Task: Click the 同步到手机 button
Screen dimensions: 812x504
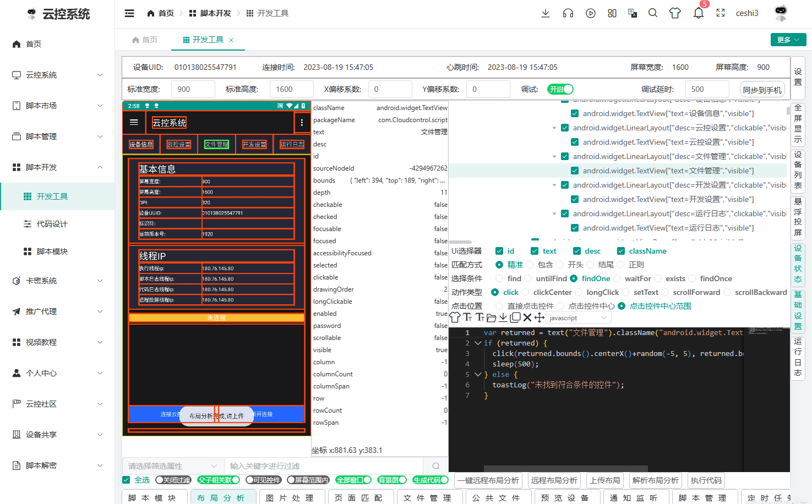Action: click(x=762, y=90)
